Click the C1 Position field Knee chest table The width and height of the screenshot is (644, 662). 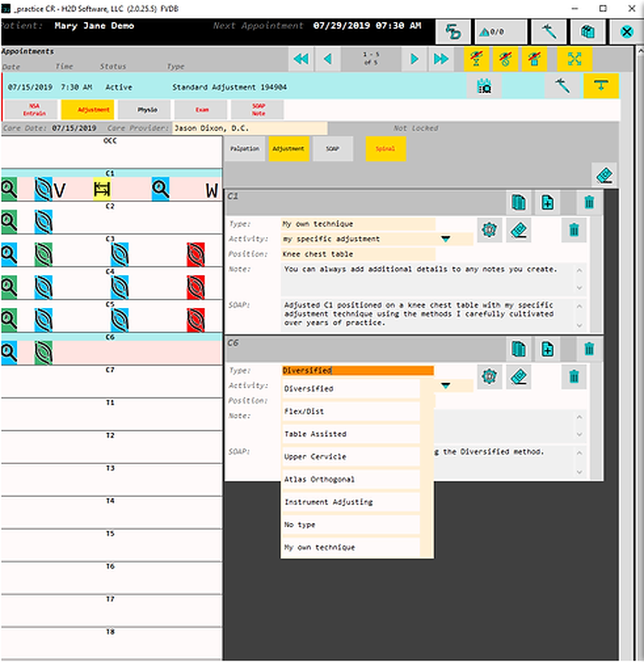(357, 254)
